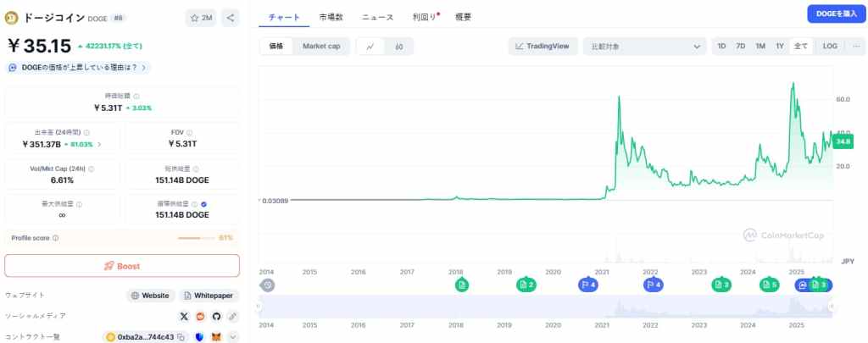Screen dimensions: 868x343
Task: Click the DOGEを購入 button
Action: click(836, 14)
